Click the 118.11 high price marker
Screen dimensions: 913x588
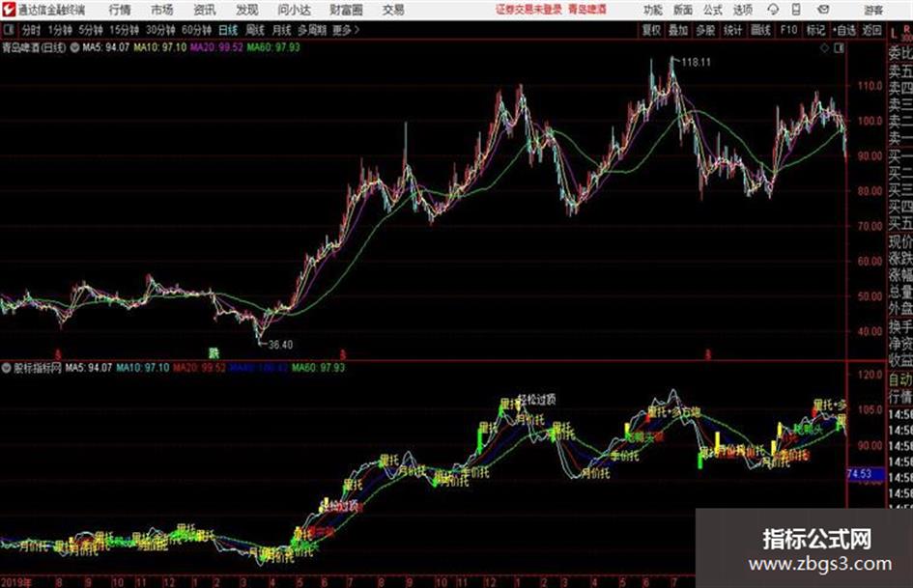click(x=696, y=62)
